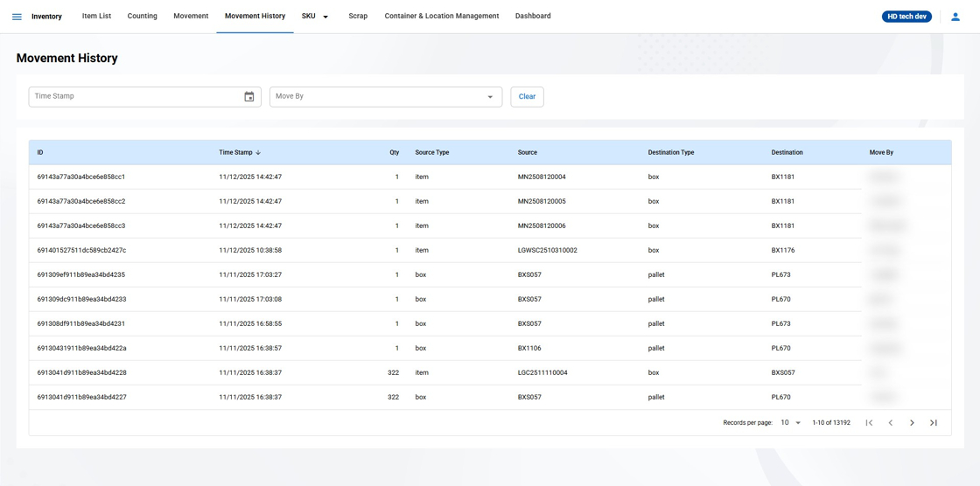
Task: Switch to the Item List tab
Action: click(96, 17)
